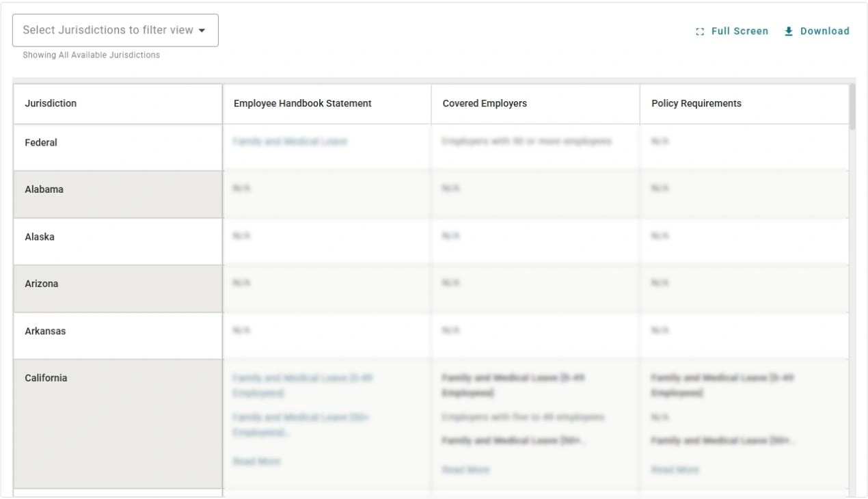Click the Download icon next to Download label
The image size is (868, 499).
tap(789, 31)
